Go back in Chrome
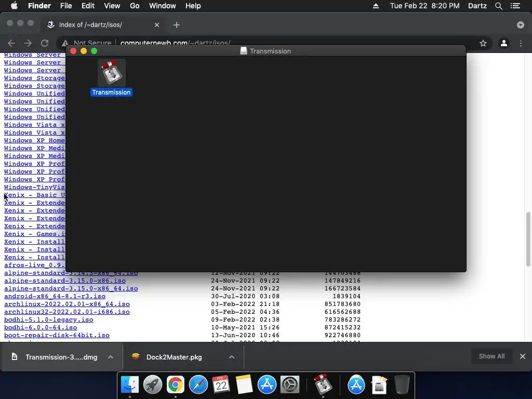 (11, 43)
